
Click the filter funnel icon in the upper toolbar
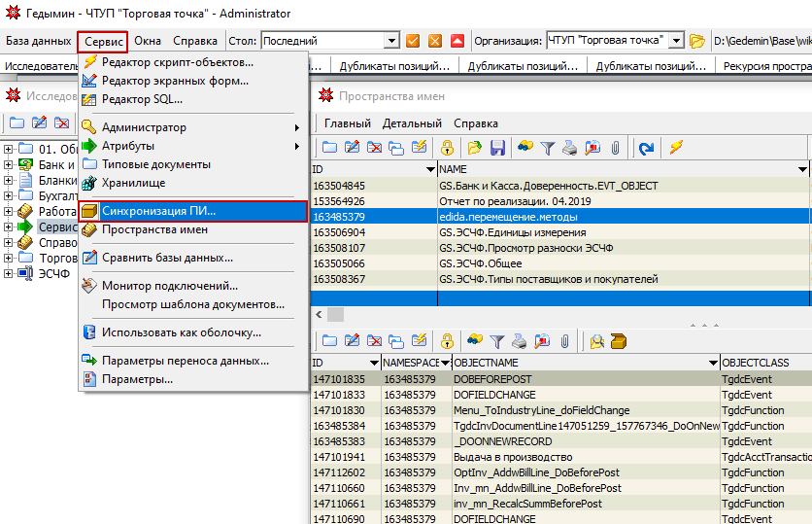(548, 148)
